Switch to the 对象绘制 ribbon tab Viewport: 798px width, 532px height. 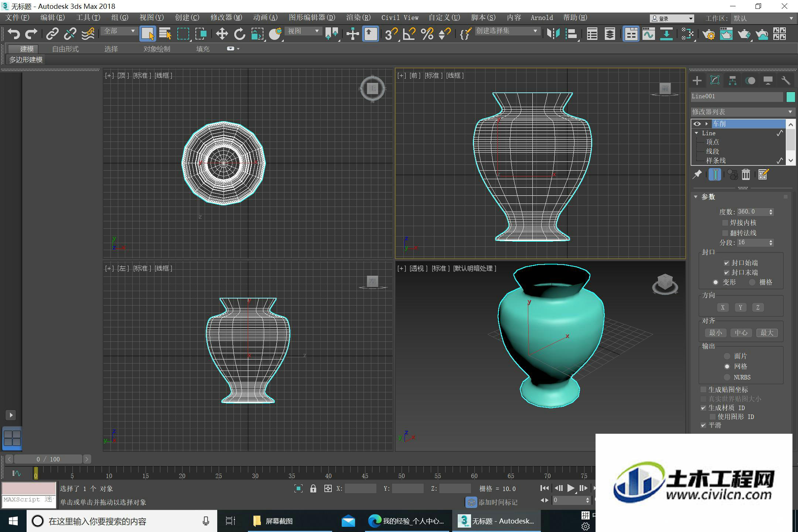click(x=157, y=49)
